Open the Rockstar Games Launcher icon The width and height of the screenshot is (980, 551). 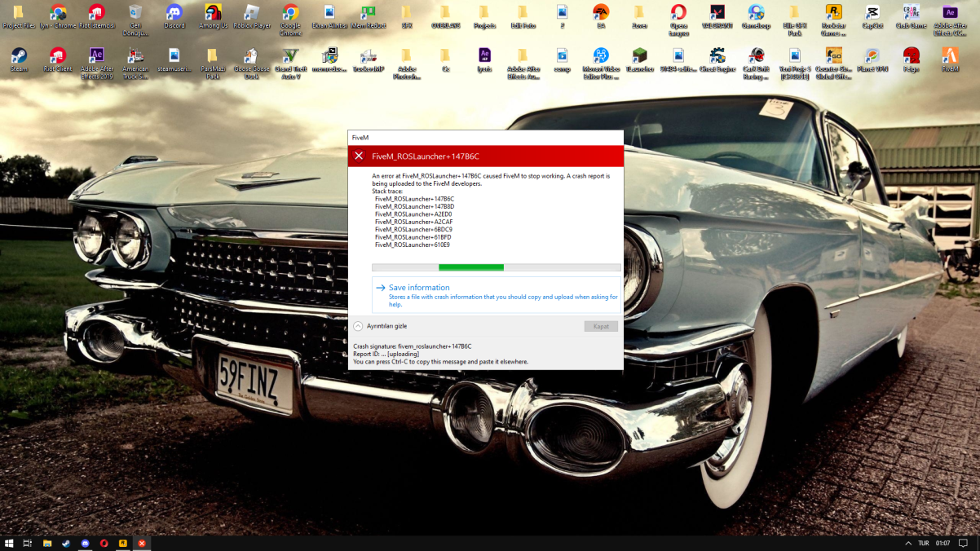click(x=833, y=20)
